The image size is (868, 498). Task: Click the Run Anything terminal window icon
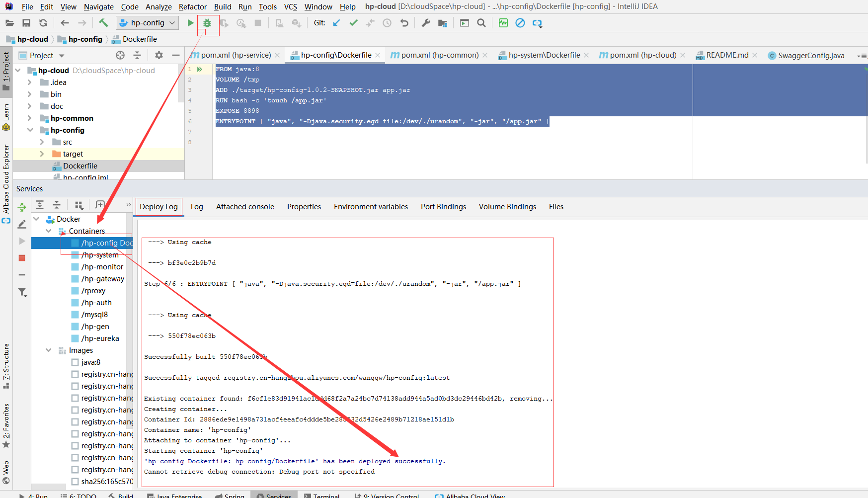coord(465,23)
